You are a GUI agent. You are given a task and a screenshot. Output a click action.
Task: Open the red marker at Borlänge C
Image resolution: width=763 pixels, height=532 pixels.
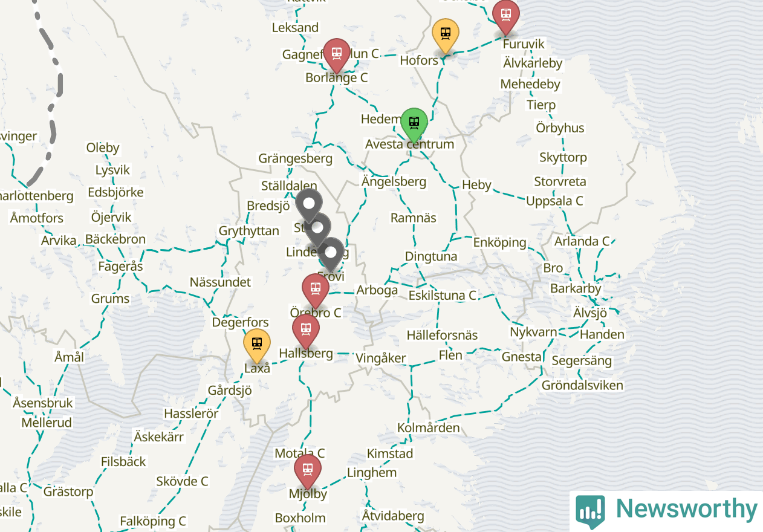point(336,54)
